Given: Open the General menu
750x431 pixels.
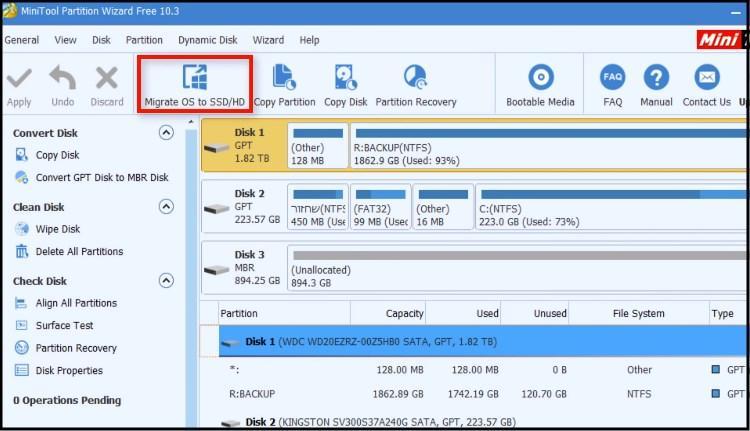Looking at the screenshot, I should coord(22,40).
